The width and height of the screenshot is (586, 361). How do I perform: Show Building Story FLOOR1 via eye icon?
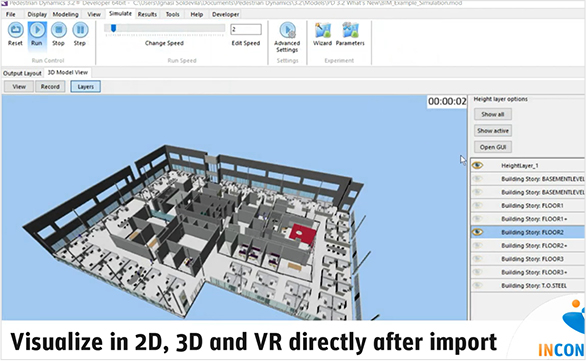coord(477,205)
